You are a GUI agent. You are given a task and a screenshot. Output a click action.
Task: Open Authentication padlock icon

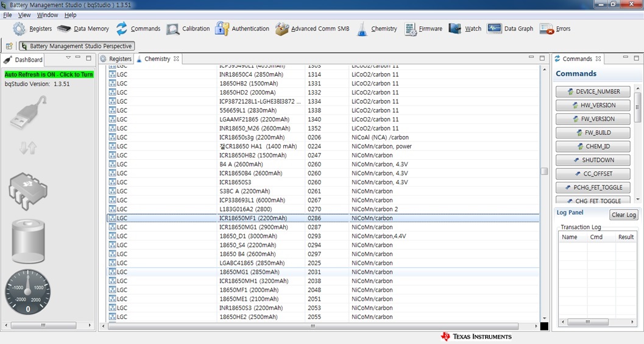[222, 29]
